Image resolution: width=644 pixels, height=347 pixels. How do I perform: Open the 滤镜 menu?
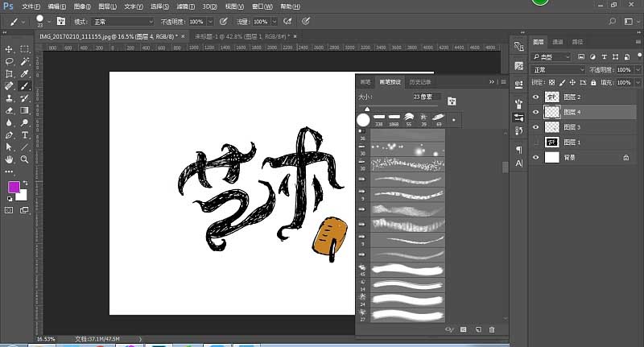(x=186, y=6)
